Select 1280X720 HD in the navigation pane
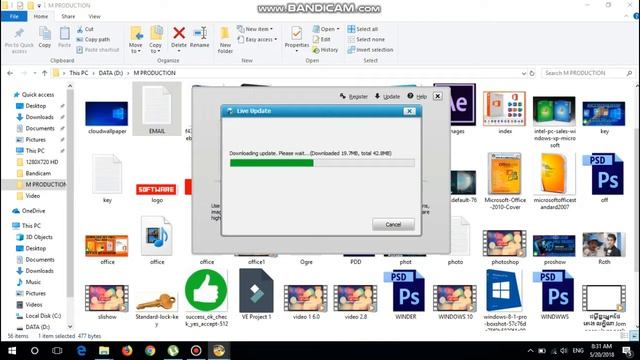Viewport: 640px width, 360px height. coord(42,162)
